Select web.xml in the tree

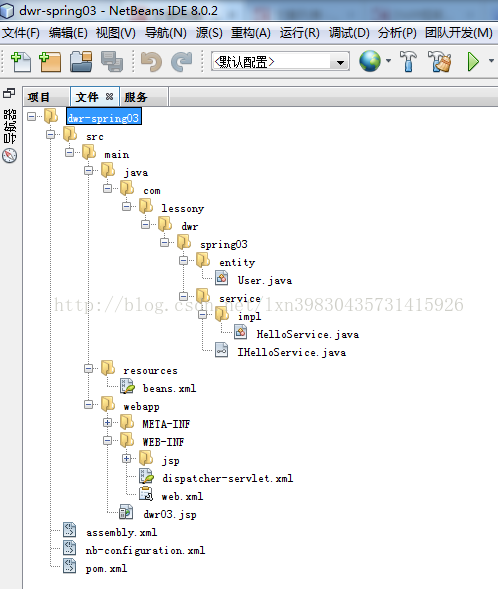pos(182,497)
